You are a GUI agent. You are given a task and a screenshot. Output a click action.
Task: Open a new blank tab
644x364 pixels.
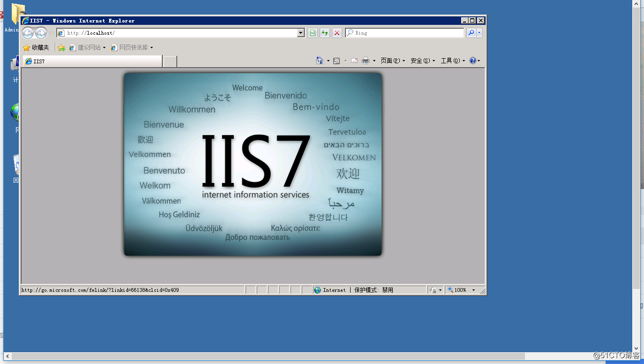point(170,61)
